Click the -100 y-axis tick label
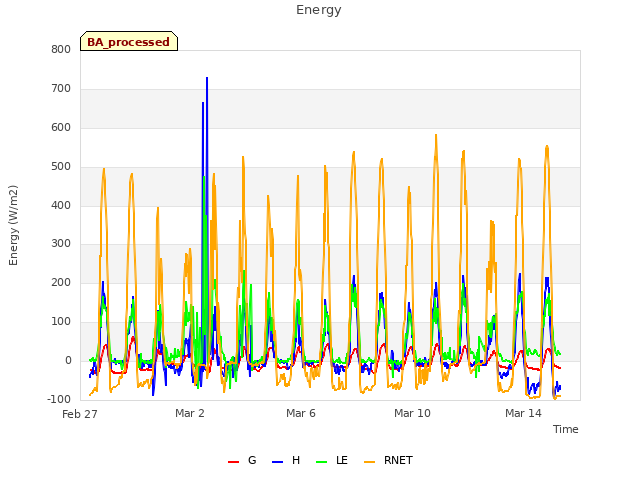Viewport: 640px width, 480px height. coord(59,399)
